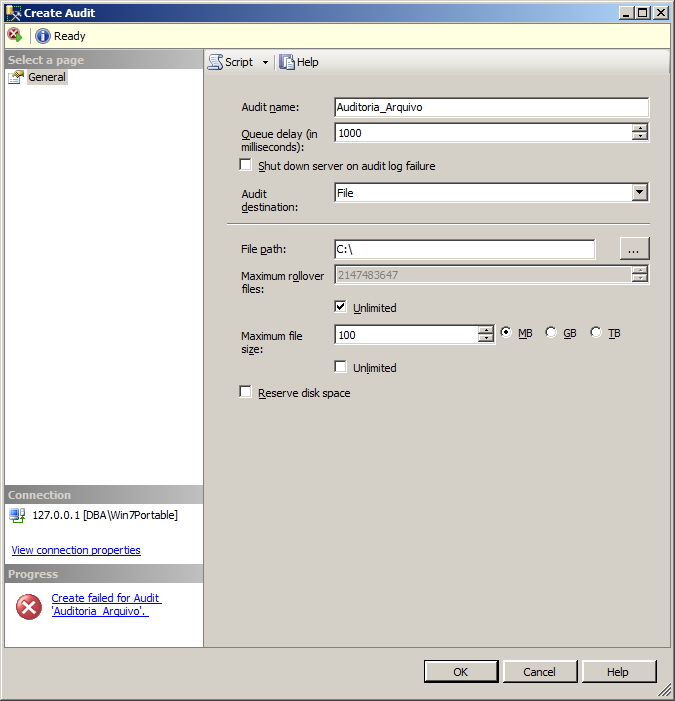The width and height of the screenshot is (675, 701).
Task: Check Unlimited for maximum file size
Action: (x=341, y=367)
